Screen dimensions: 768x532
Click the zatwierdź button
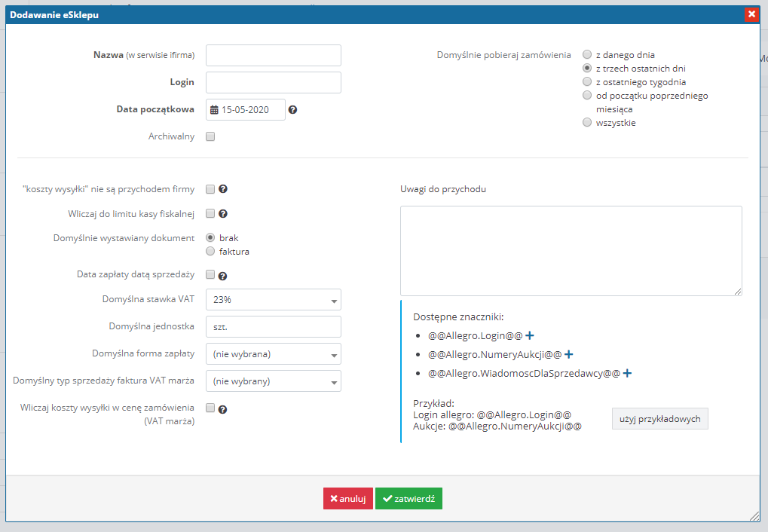click(408, 499)
